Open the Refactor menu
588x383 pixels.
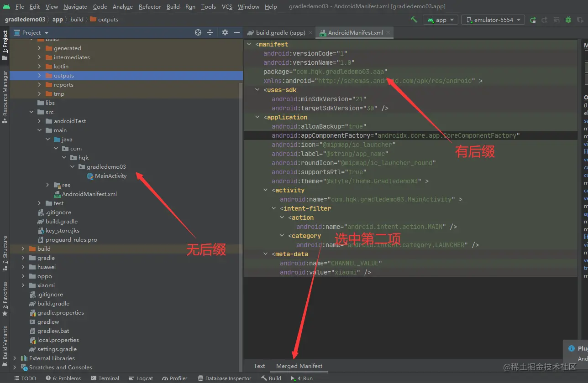point(150,6)
